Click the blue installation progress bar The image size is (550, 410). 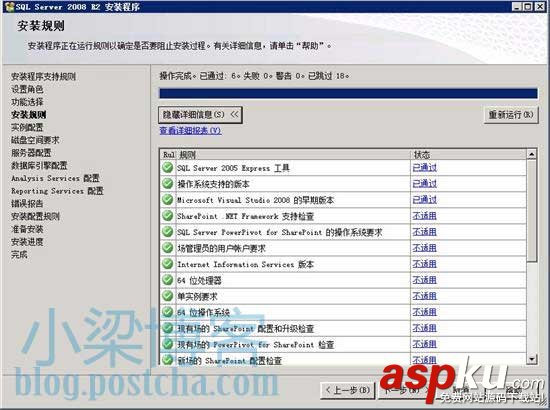[348, 94]
